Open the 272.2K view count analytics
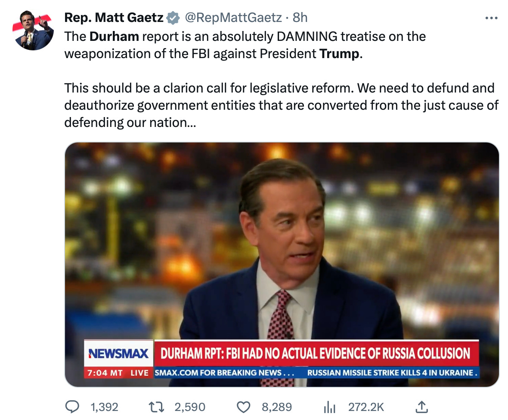 (x=366, y=407)
